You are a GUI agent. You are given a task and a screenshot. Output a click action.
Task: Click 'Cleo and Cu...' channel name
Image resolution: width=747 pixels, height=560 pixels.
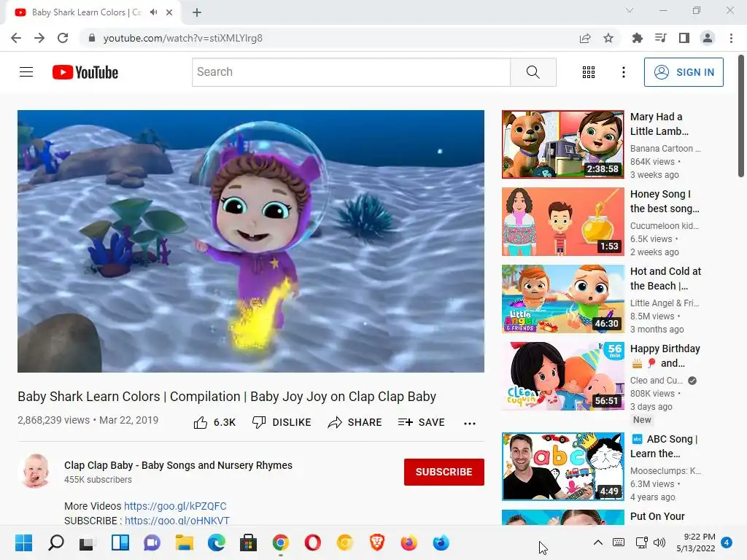click(657, 381)
